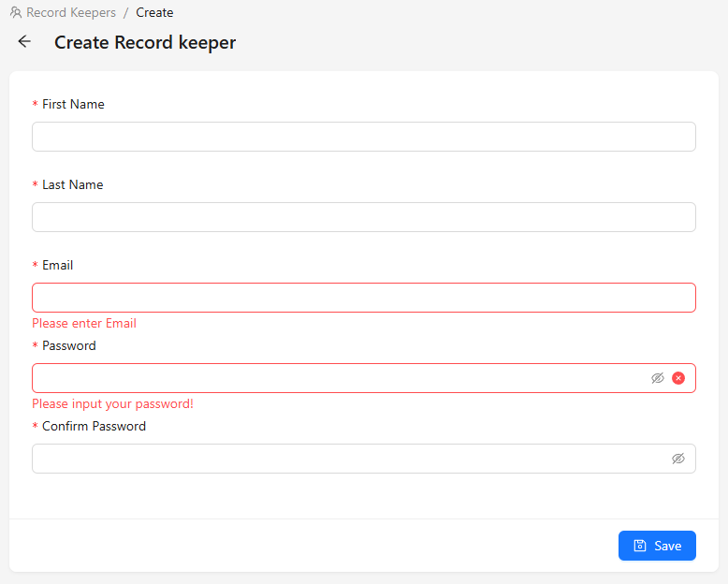This screenshot has height=584, width=728.
Task: Select the First Name label
Action: pos(73,104)
